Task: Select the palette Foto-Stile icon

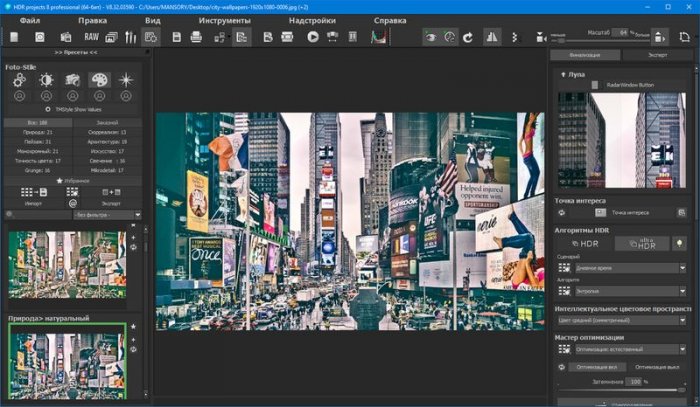Action: coord(99,80)
